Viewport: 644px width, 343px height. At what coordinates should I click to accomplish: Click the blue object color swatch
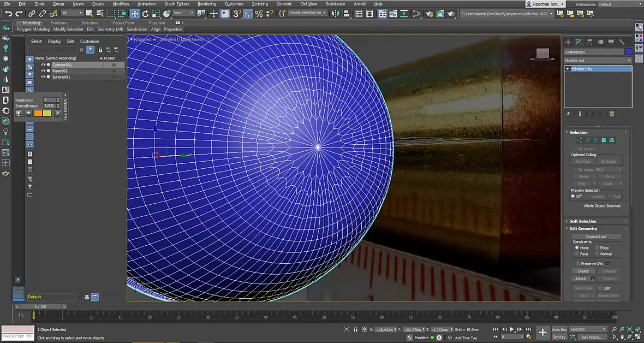[x=629, y=52]
